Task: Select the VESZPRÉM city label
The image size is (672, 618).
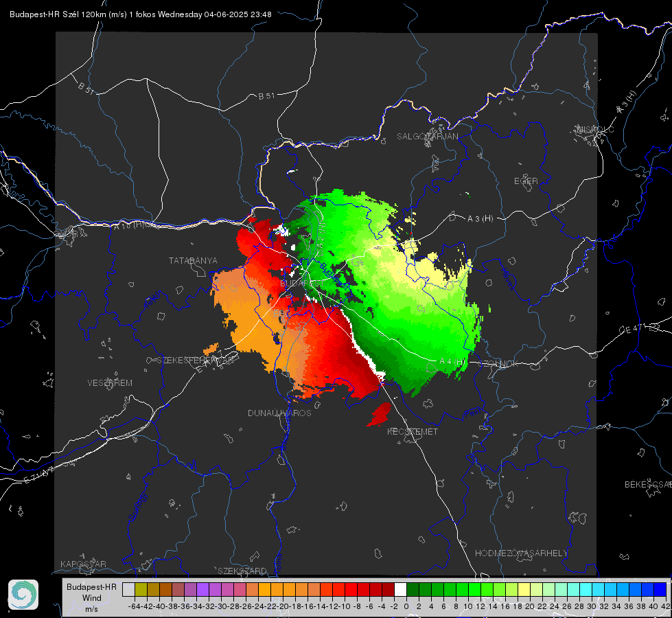Action: coord(110,383)
